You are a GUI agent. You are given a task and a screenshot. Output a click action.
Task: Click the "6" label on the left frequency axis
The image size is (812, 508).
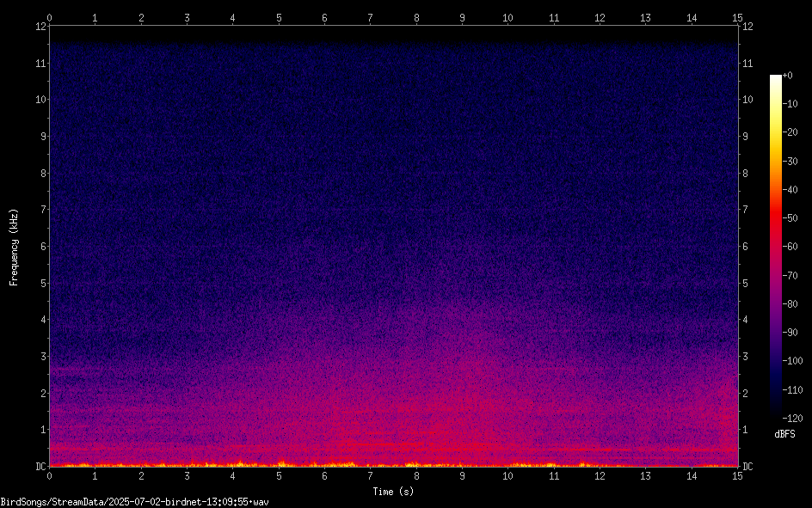44,246
